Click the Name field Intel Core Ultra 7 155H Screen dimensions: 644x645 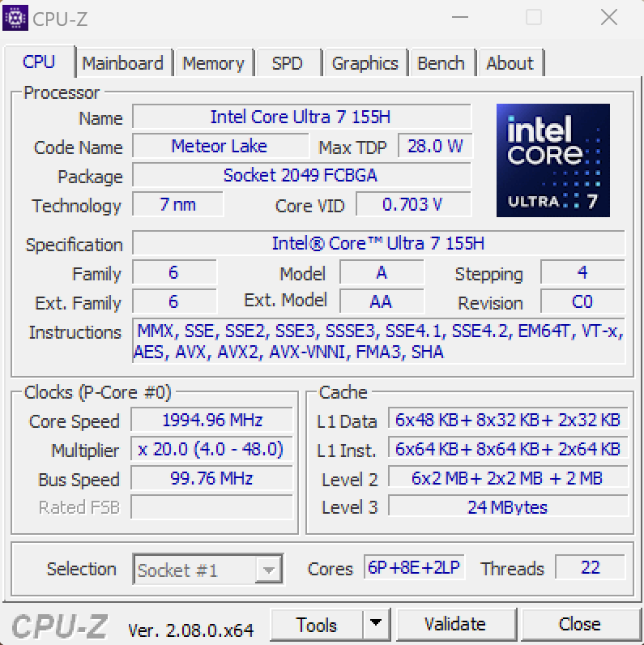click(301, 117)
